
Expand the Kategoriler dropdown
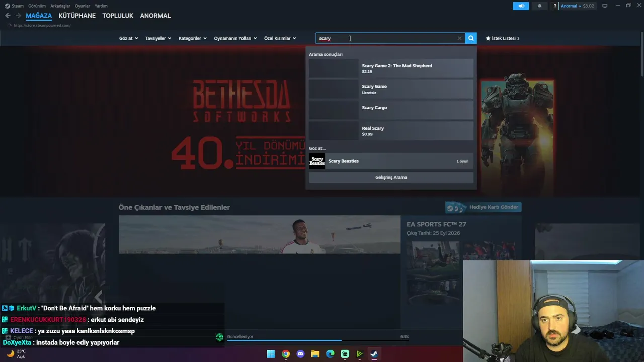tap(193, 38)
